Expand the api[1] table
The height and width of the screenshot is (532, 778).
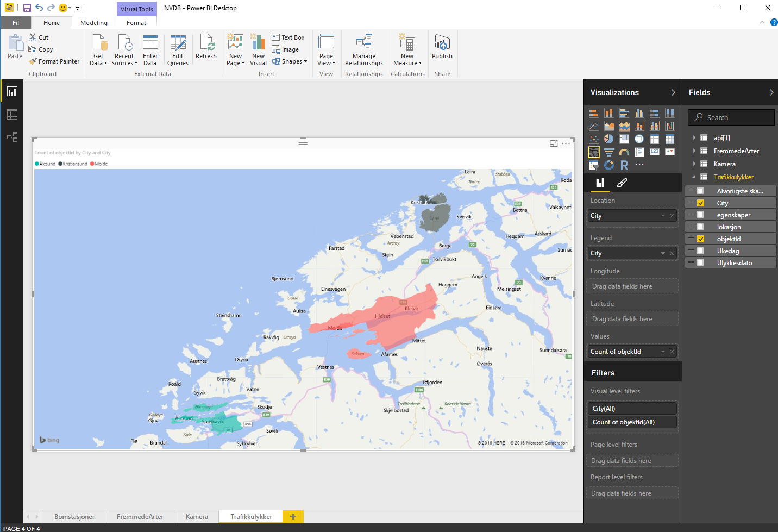point(694,137)
